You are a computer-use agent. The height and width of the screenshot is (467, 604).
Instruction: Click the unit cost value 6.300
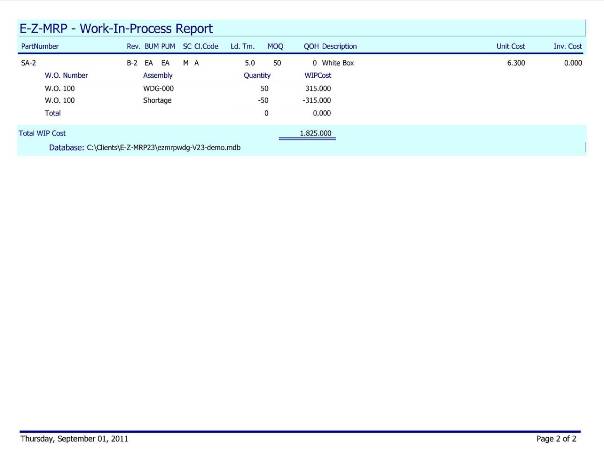(x=516, y=63)
